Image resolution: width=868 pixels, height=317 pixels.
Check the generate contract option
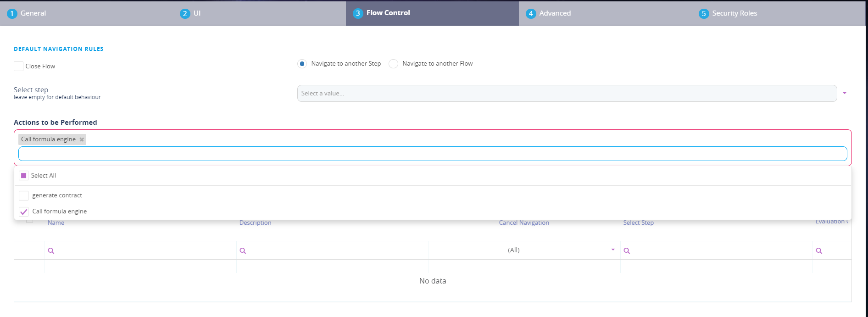(x=24, y=196)
